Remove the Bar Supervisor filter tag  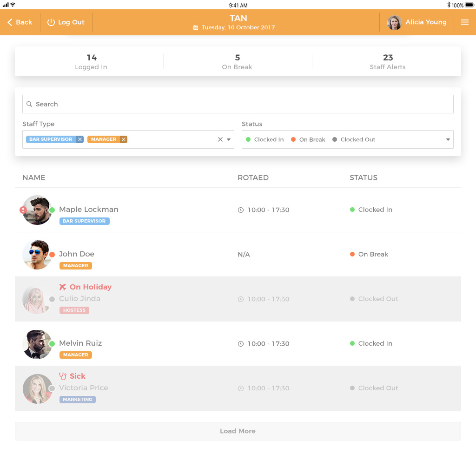click(80, 139)
